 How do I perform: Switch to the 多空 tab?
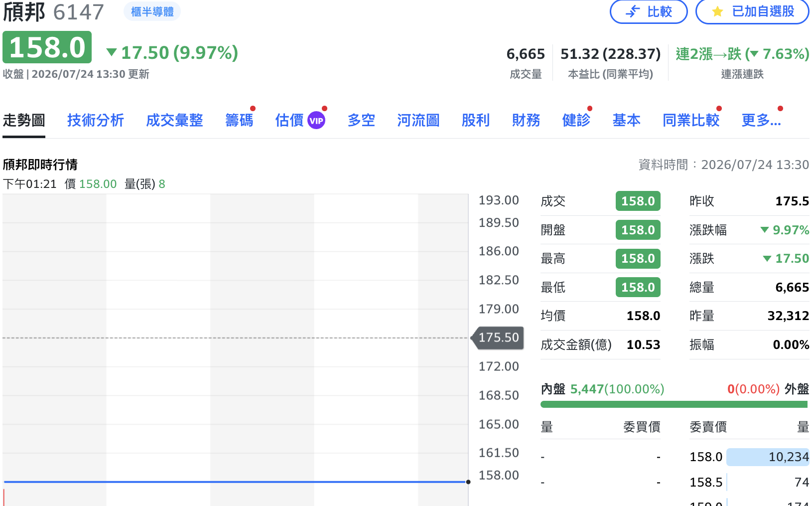[361, 120]
